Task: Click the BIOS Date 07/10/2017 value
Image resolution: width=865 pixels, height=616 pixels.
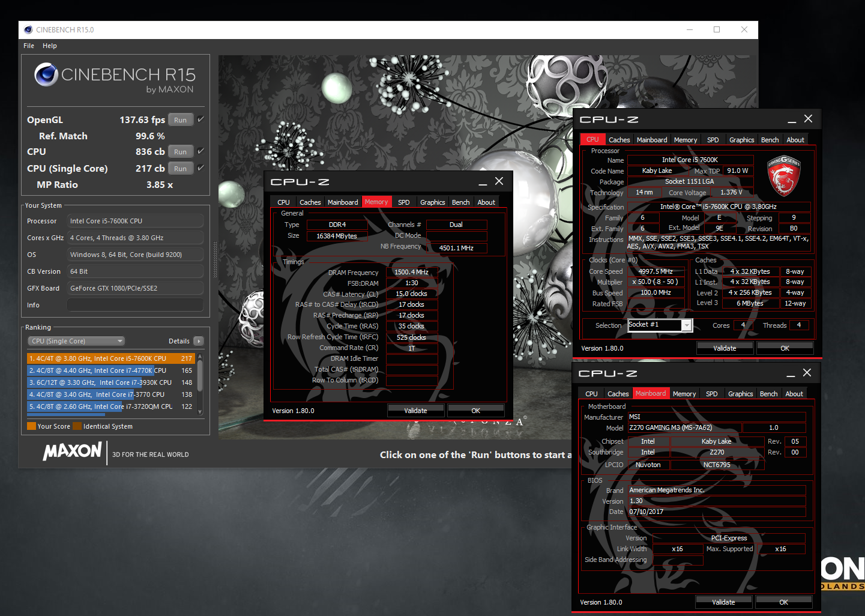Action: click(717, 512)
